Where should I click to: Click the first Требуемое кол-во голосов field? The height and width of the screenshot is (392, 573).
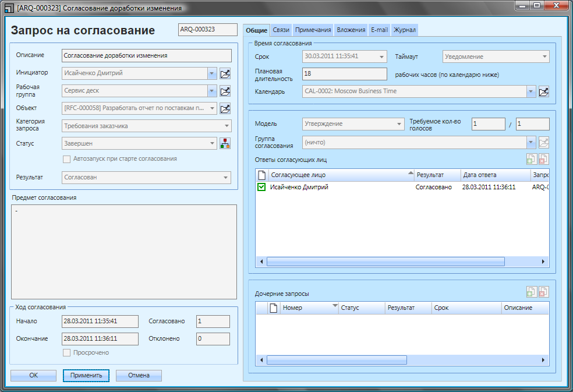[489, 124]
